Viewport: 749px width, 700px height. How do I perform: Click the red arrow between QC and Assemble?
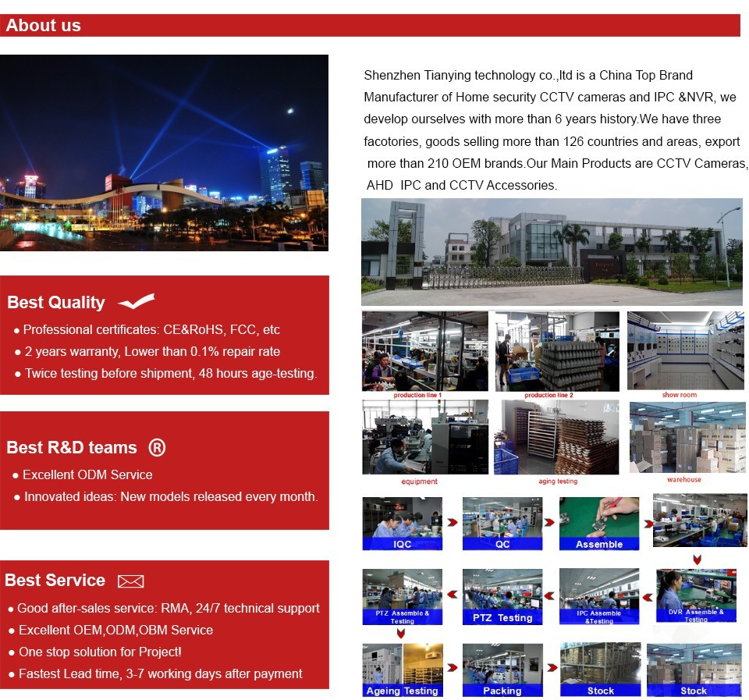point(549,522)
